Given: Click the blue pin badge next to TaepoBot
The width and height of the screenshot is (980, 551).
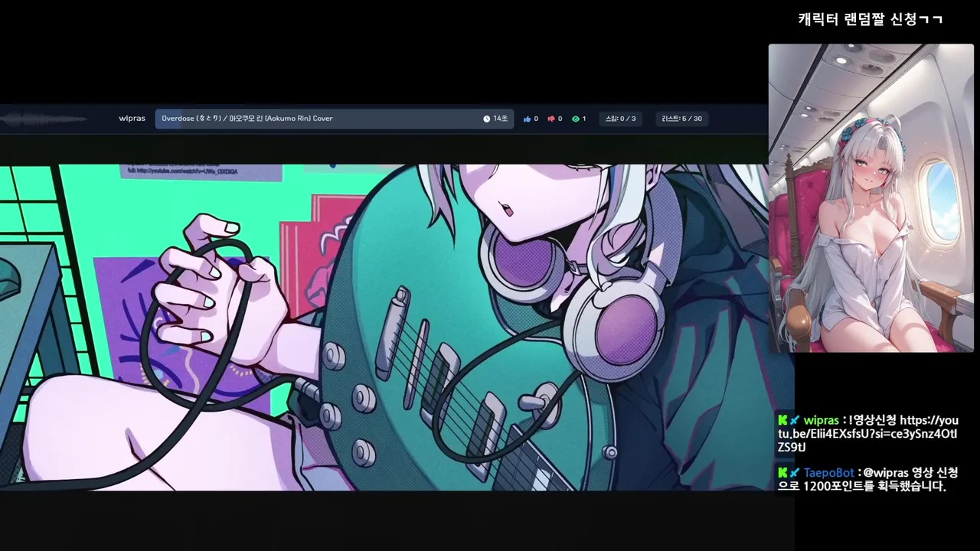Looking at the screenshot, I should [795, 473].
